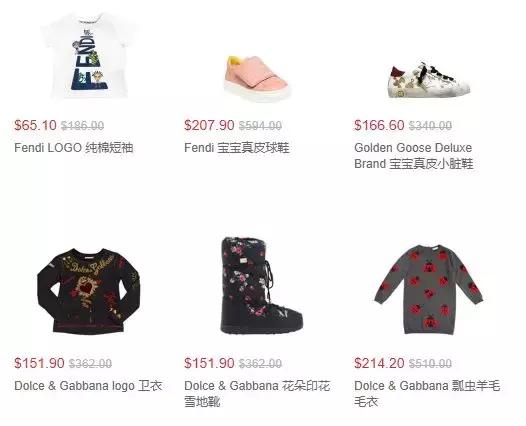View the Golden Goose sneaker image
The width and height of the screenshot is (526, 426).
coord(429,80)
